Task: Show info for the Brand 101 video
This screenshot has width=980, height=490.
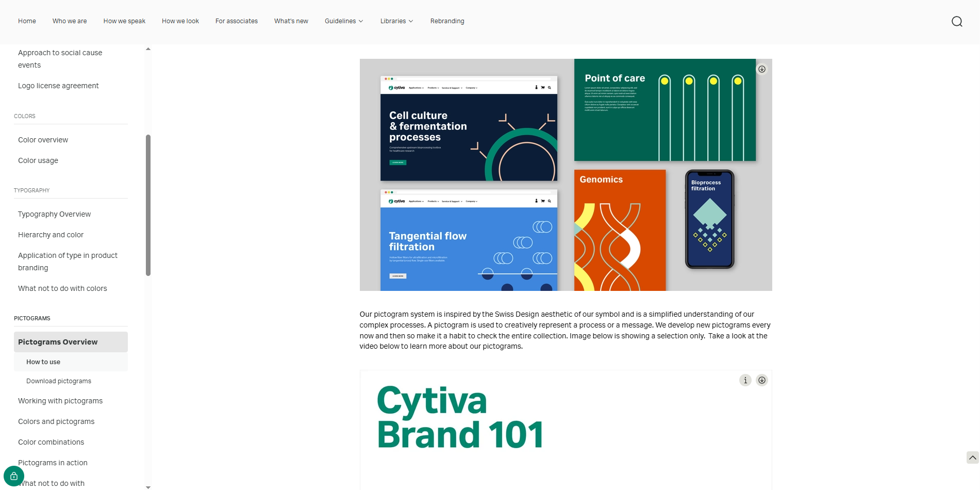Action: tap(745, 380)
